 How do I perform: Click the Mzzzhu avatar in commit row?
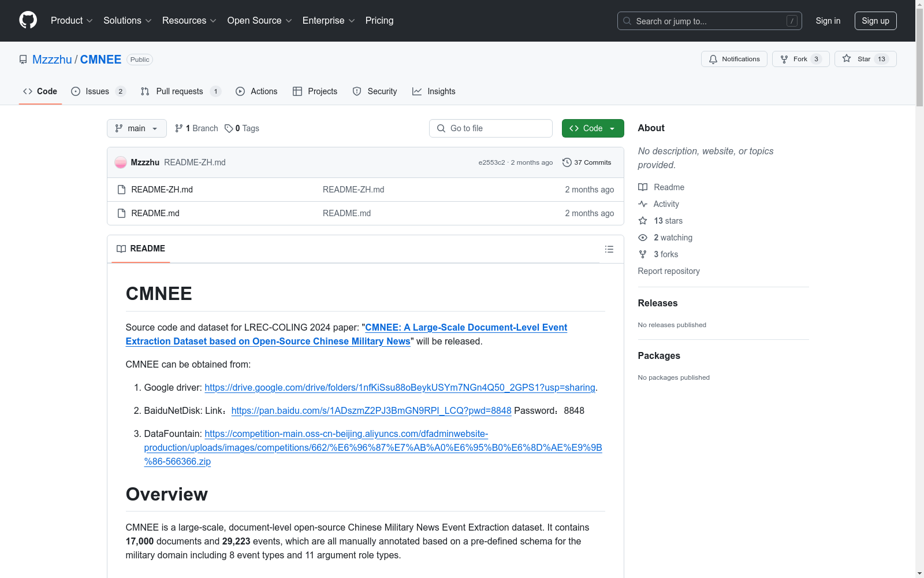click(121, 162)
